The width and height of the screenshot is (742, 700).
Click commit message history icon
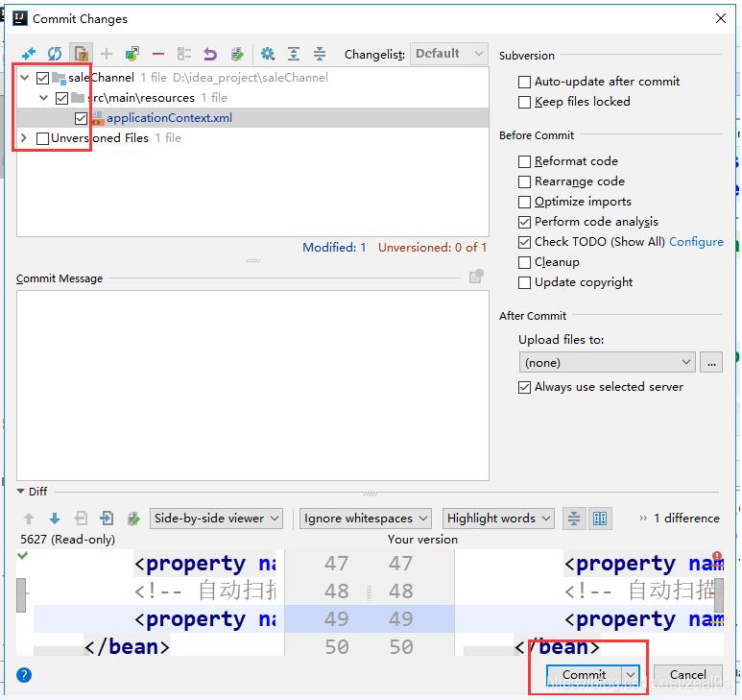(475, 278)
